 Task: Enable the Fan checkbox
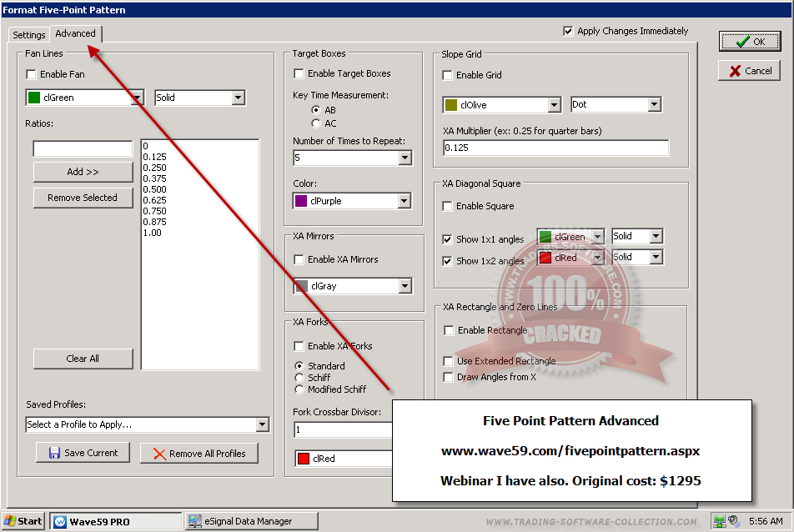(x=32, y=74)
